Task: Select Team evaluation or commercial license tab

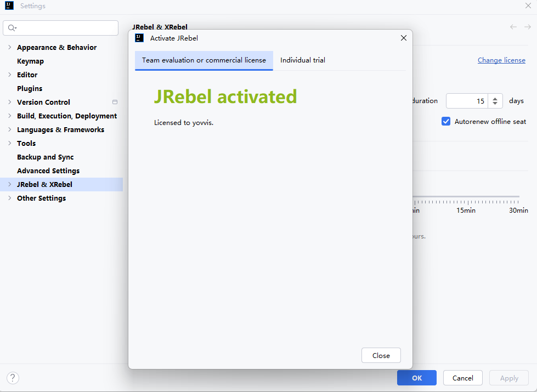Action: [204, 60]
